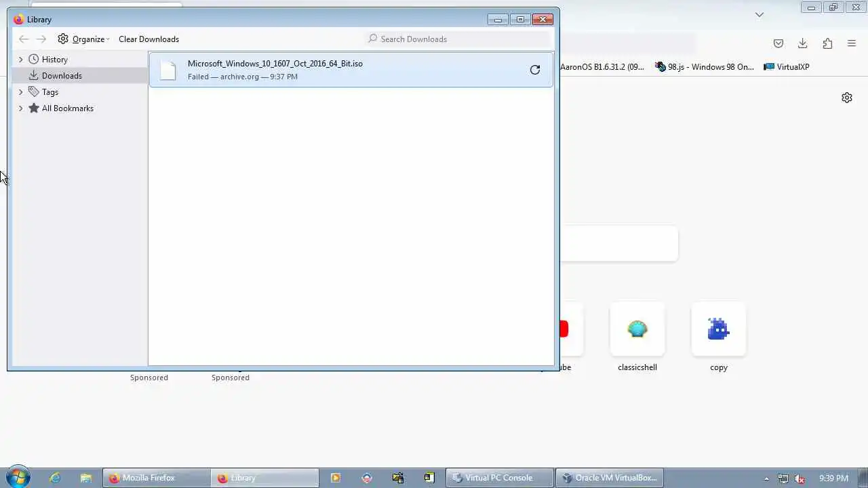Switch to Virtual PC Console window
The height and width of the screenshot is (488, 868).
click(499, 478)
